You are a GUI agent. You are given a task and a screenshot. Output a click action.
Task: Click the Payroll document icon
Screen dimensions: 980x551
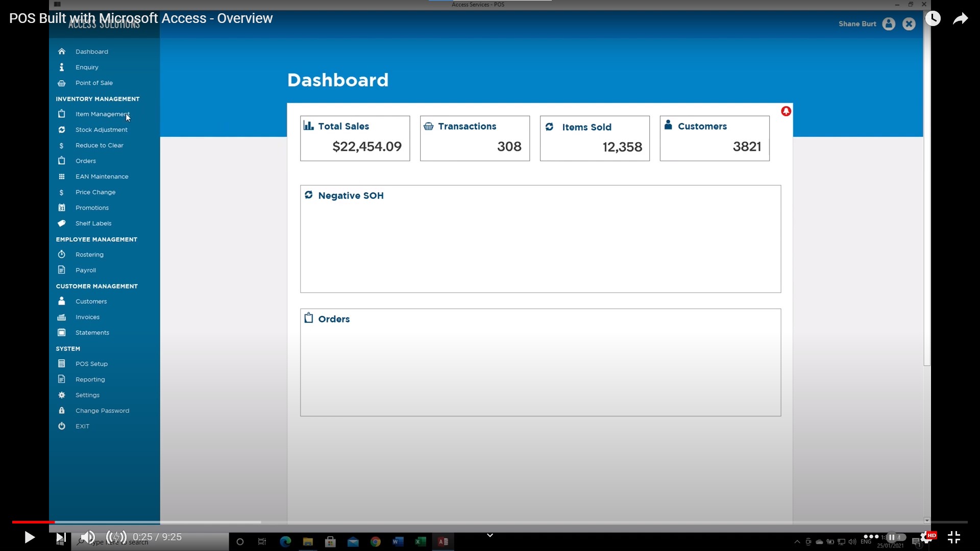click(x=62, y=270)
